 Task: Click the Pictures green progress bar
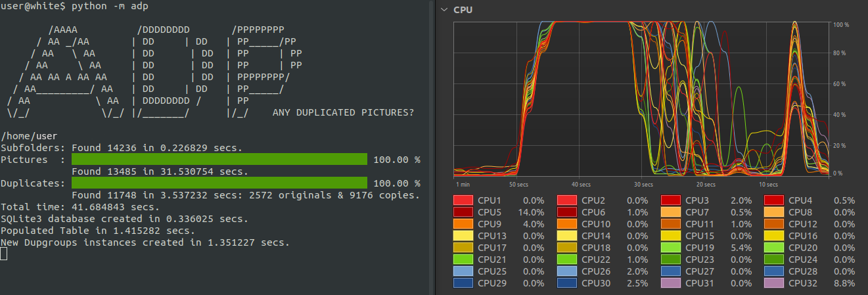[x=219, y=160]
